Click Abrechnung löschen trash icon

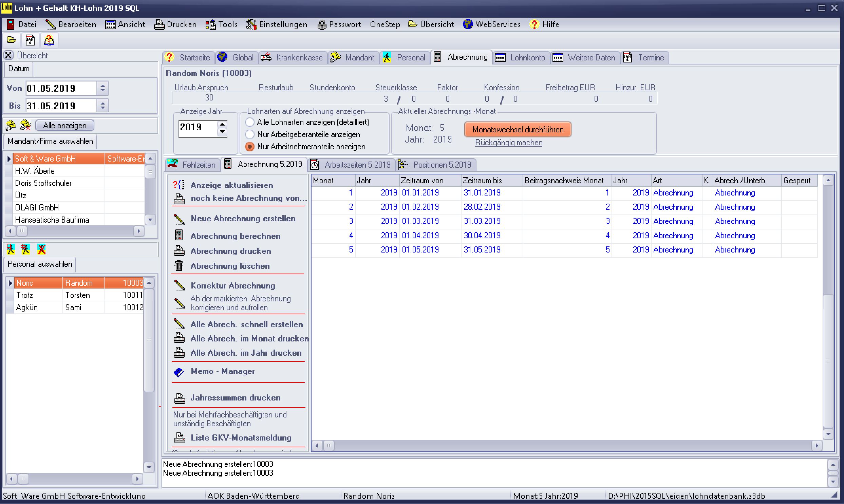(179, 265)
